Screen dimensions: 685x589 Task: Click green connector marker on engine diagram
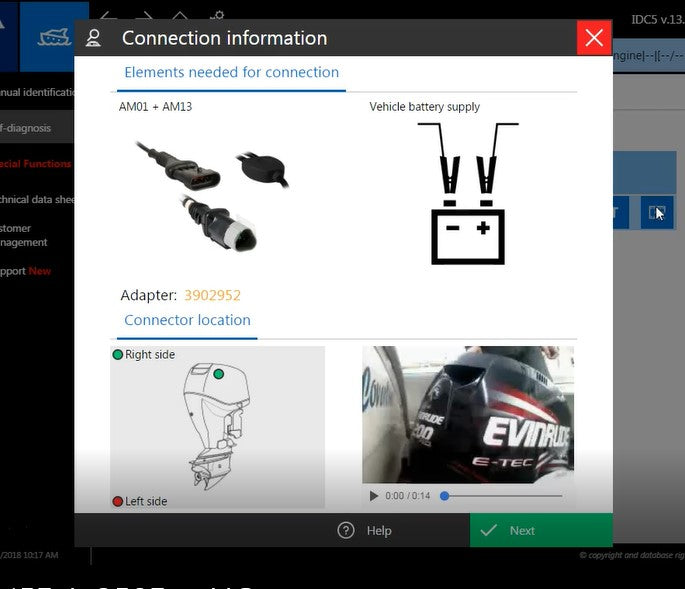pos(219,374)
